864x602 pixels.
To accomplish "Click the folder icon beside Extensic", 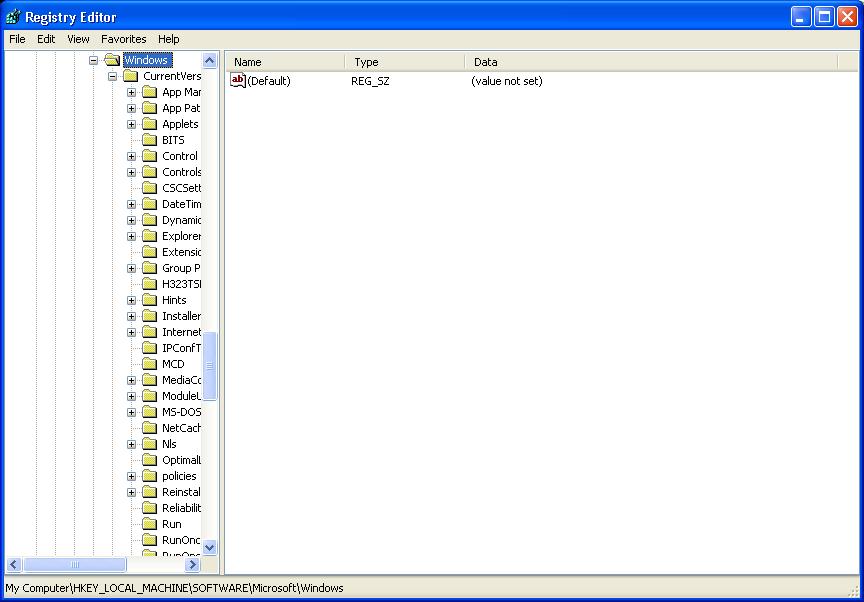I will pyautogui.click(x=149, y=252).
